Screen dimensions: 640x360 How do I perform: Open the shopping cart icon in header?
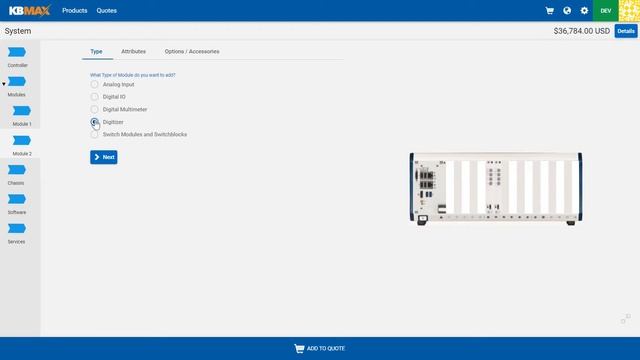(549, 11)
